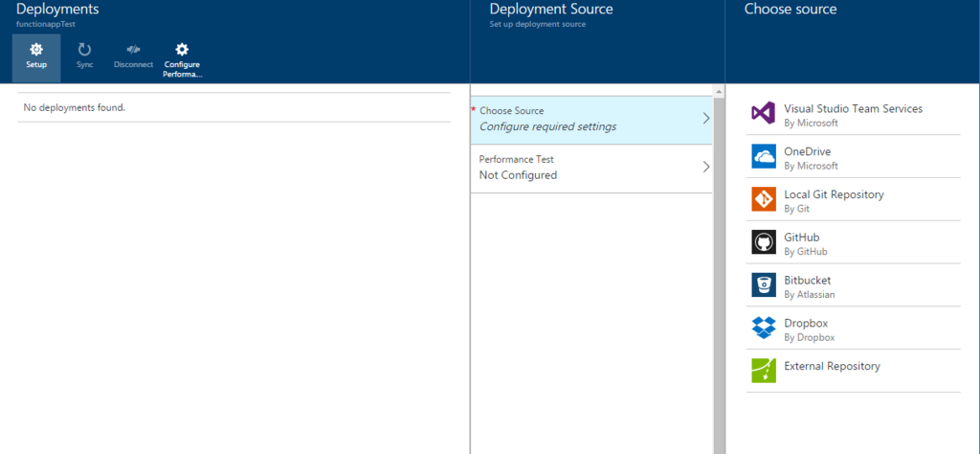Pick the Local Git Repository icon
The height and width of the screenshot is (454, 980).
coord(763,199)
